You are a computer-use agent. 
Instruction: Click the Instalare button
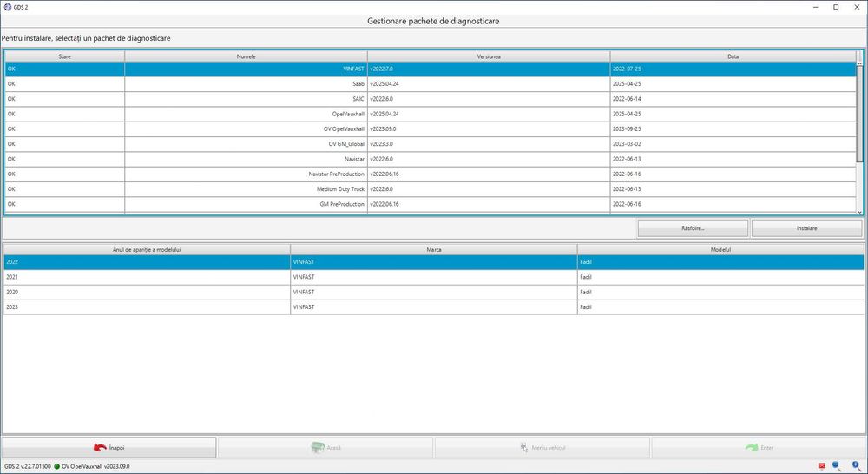(x=806, y=228)
